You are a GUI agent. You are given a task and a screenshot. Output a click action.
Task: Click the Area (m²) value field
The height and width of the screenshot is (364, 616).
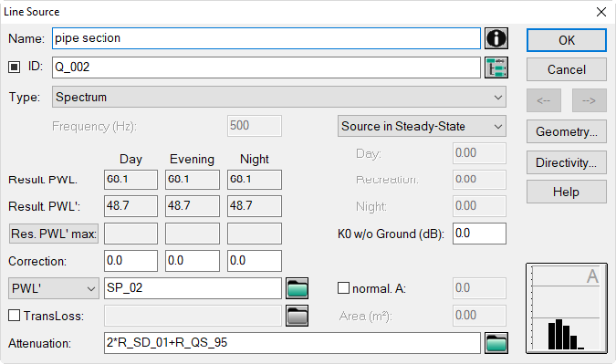click(479, 316)
